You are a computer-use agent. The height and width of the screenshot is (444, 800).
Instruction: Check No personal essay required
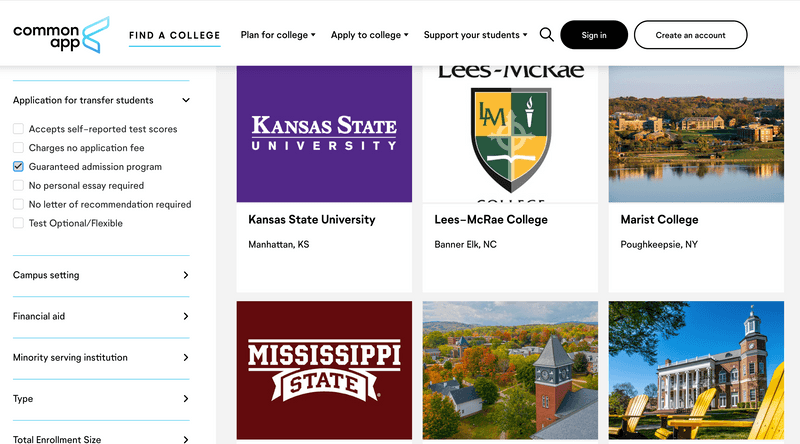click(18, 185)
